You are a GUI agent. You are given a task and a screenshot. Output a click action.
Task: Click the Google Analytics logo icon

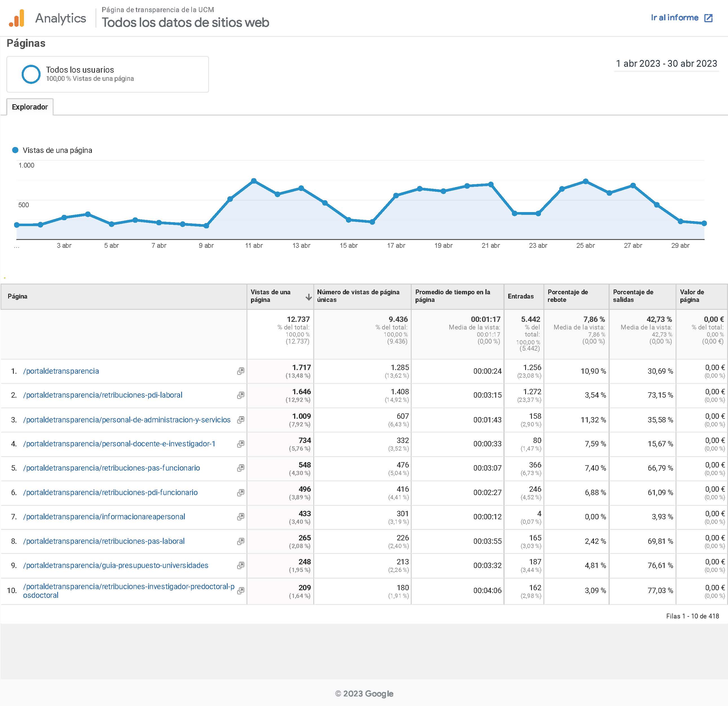(17, 18)
